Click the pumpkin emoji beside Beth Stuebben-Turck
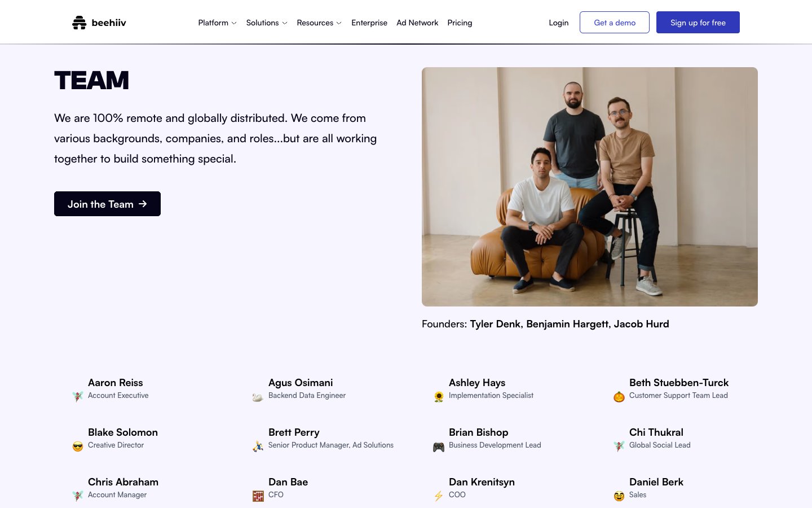The height and width of the screenshot is (508, 812). coord(619,397)
